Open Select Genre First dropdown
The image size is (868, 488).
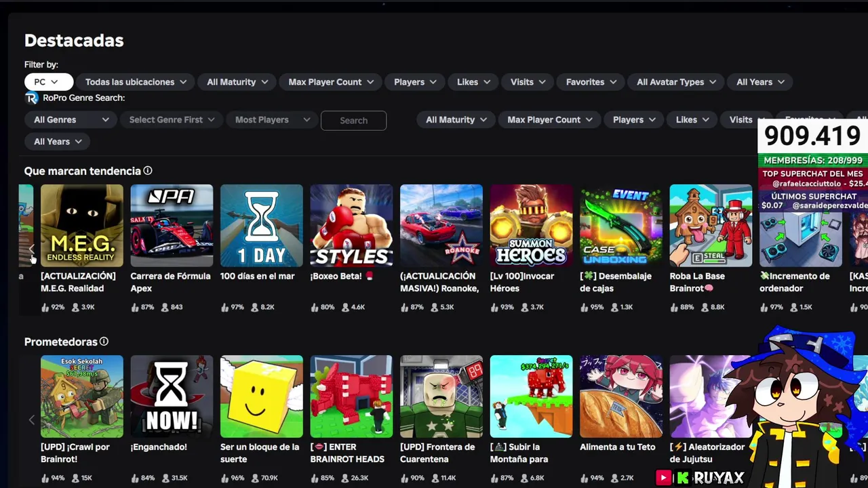172,120
